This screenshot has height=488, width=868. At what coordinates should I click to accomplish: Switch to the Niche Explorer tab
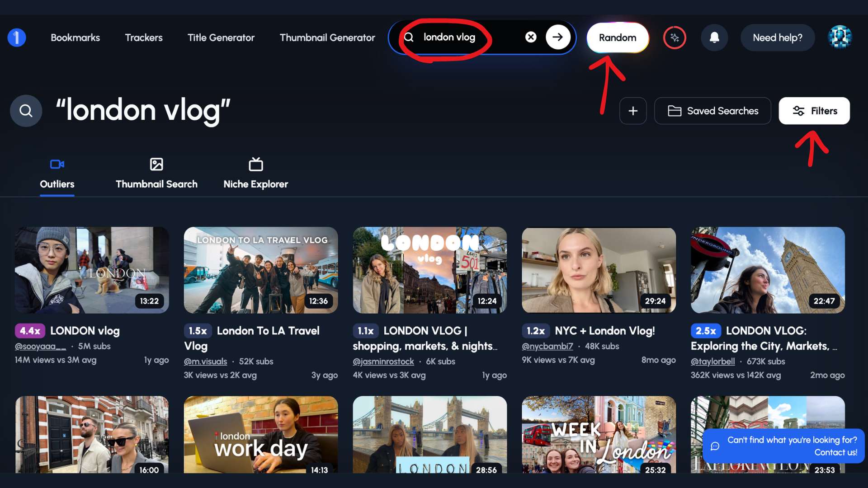(255, 174)
